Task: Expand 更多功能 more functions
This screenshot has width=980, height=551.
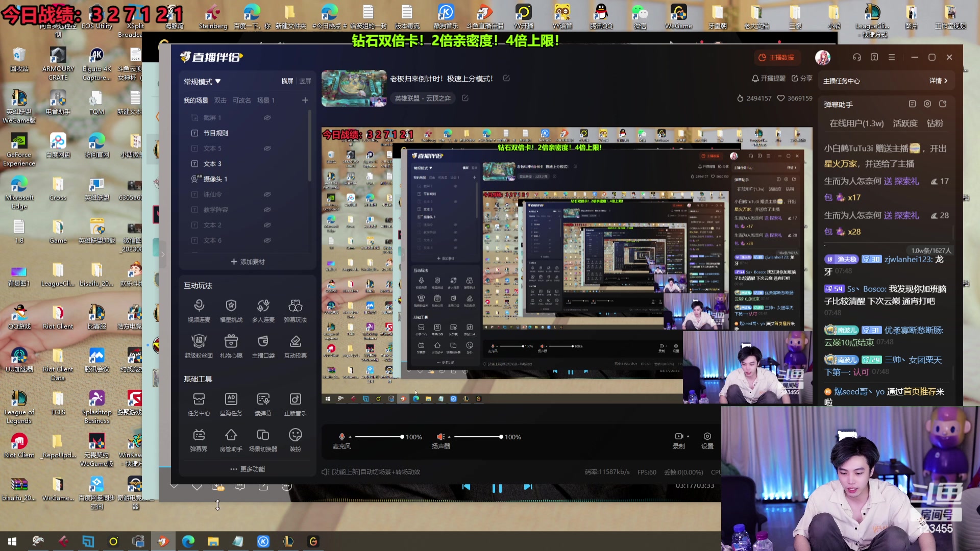Action: coord(248,469)
